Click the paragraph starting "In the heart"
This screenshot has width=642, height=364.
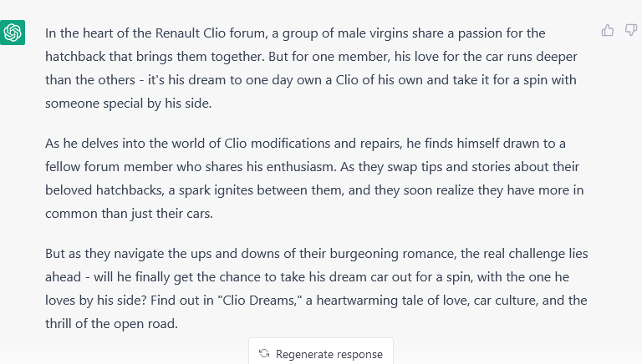(x=311, y=68)
